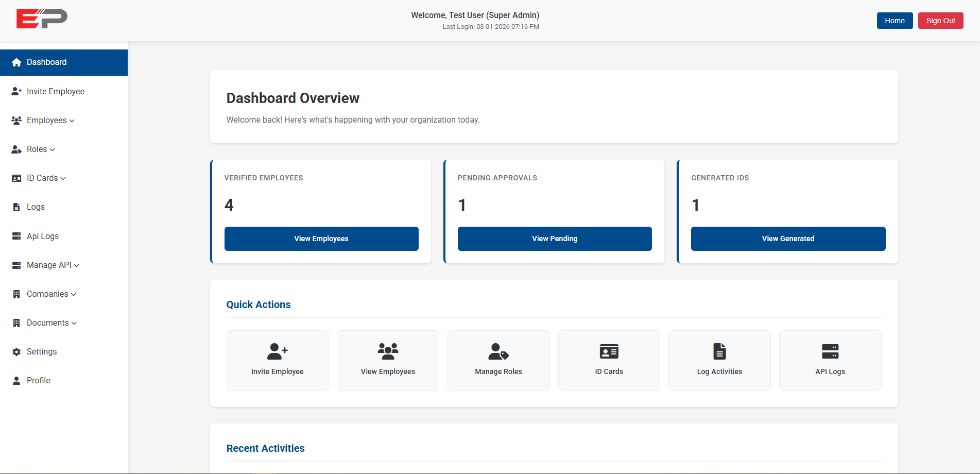Switch to the Dashboard sidebar item
The height and width of the screenshot is (474, 980).
[x=46, y=62]
